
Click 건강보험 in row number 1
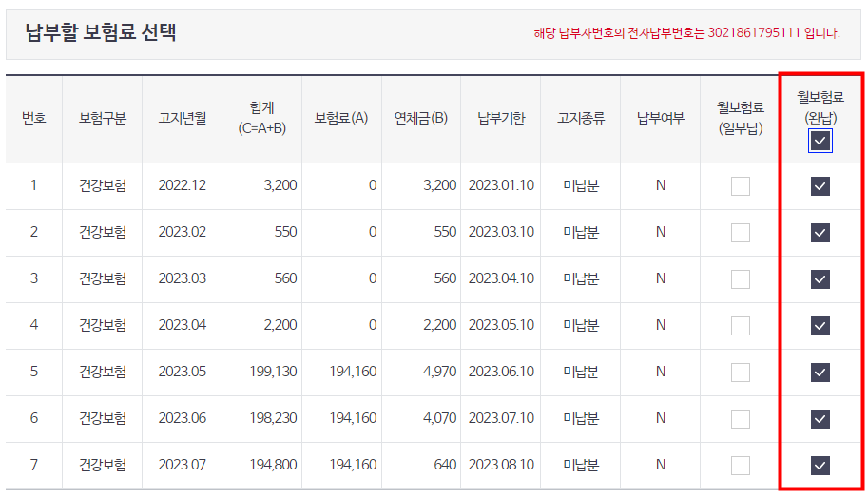tap(103, 185)
